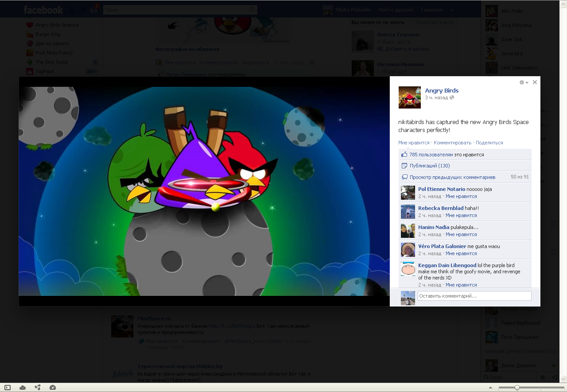567x392 pixels.
Task: Open Hanim Nadia's profile name
Action: 434,227
